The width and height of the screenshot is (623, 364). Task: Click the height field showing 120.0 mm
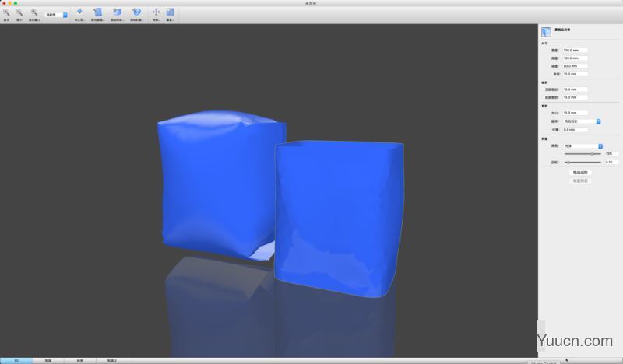[575, 58]
